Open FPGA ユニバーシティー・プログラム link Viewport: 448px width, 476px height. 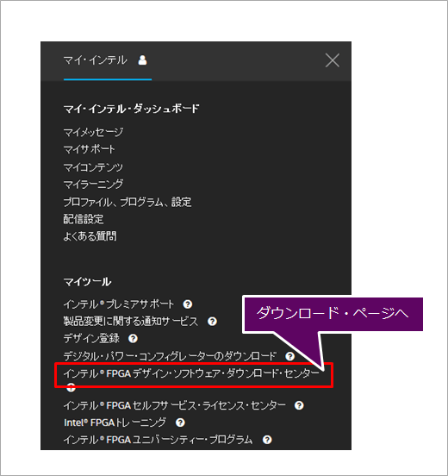pos(158,440)
